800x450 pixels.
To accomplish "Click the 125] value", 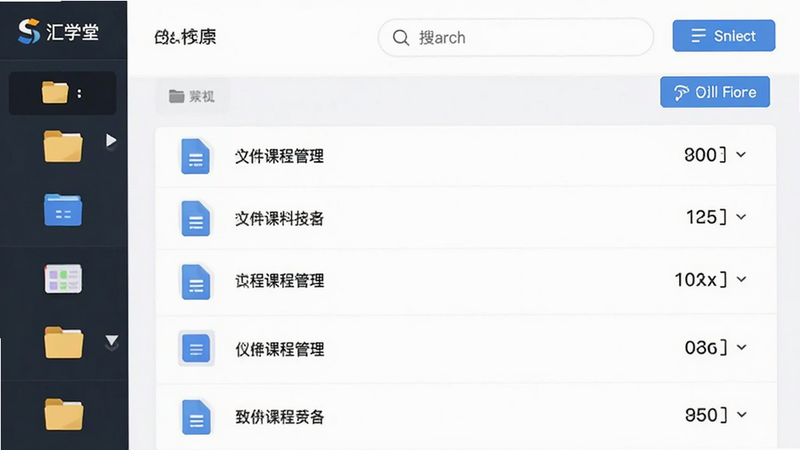I will [x=706, y=217].
